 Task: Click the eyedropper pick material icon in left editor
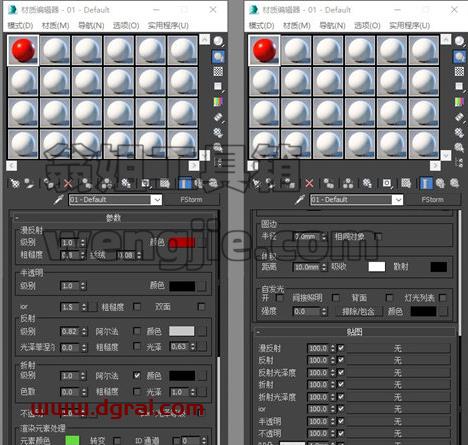coord(59,200)
